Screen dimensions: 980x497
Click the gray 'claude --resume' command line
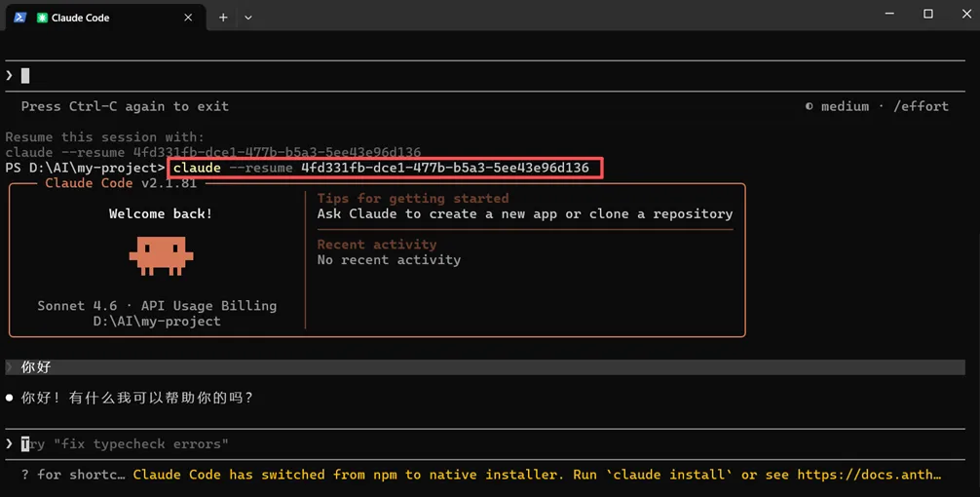tap(213, 152)
